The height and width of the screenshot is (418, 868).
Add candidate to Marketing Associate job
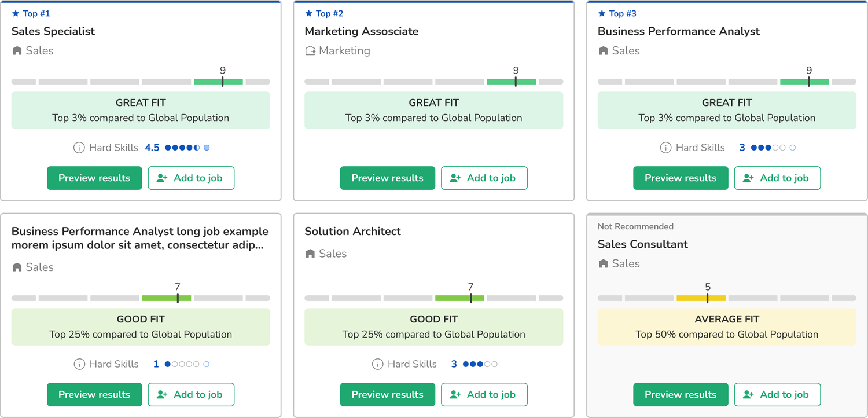[x=484, y=178]
